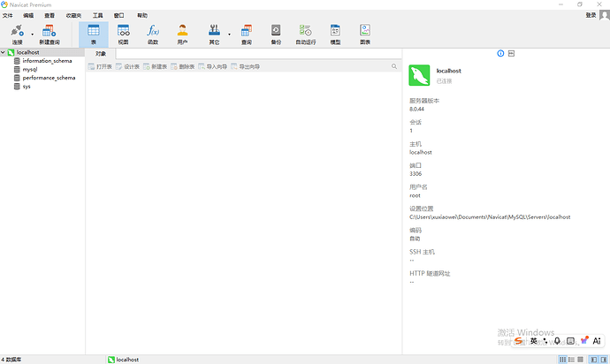
Task: Click the settings location path text
Action: (x=490, y=217)
